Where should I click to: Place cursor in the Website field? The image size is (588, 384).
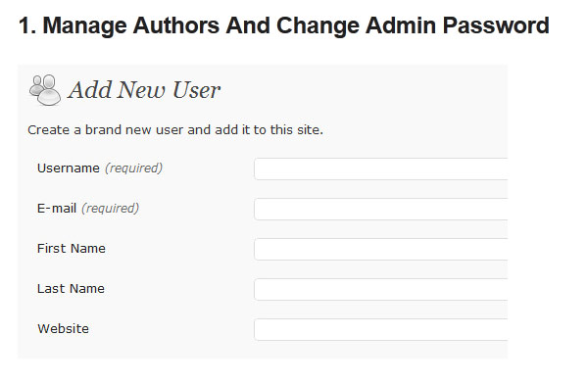(x=380, y=329)
